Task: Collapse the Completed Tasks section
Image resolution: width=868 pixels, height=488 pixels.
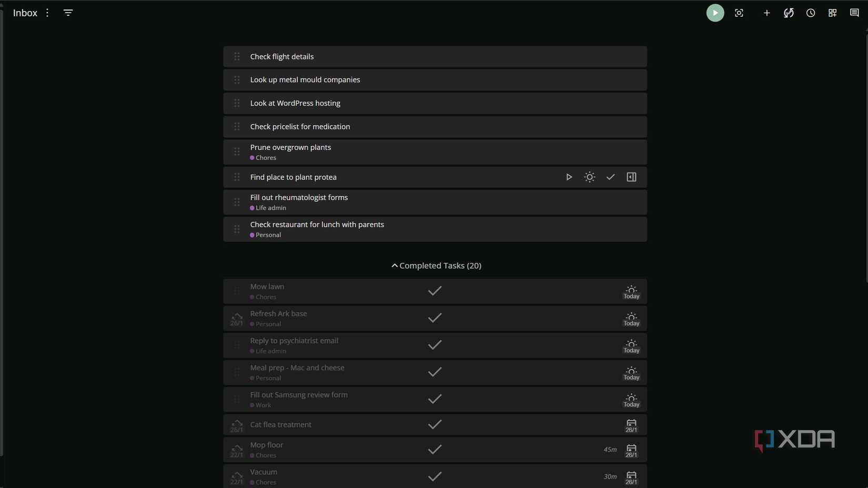Action: [436, 266]
